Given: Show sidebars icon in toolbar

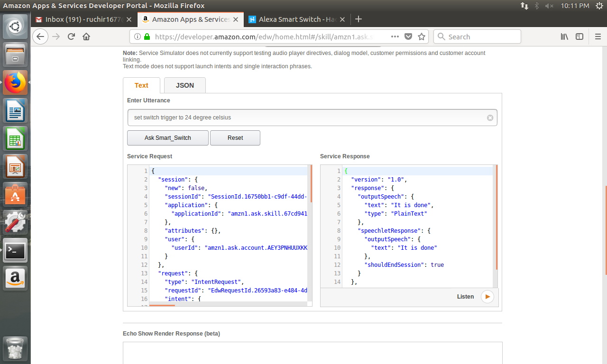Looking at the screenshot, I should (x=579, y=36).
